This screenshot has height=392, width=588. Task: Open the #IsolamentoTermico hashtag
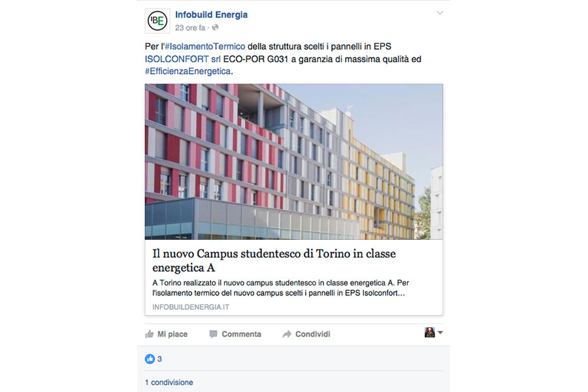[204, 46]
